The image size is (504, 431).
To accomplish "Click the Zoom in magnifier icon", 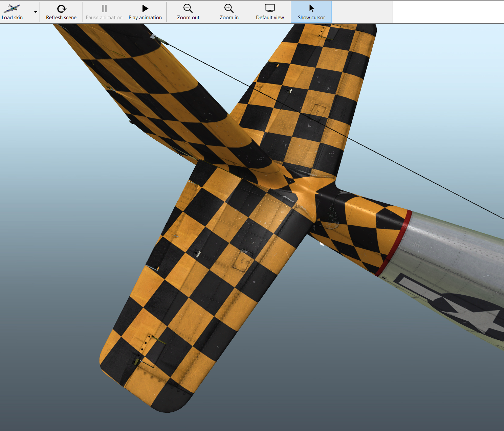I will pos(229,8).
